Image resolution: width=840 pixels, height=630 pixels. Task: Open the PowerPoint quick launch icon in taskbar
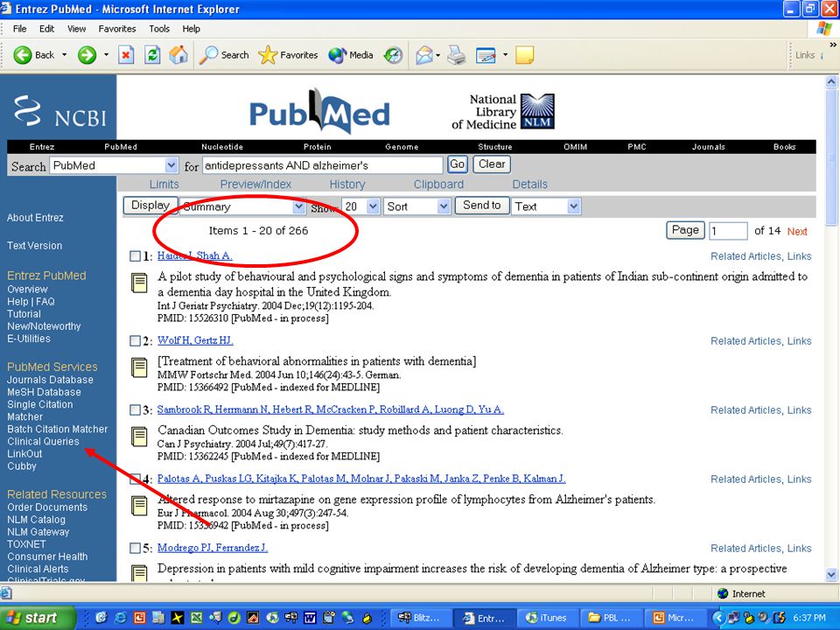point(139,618)
